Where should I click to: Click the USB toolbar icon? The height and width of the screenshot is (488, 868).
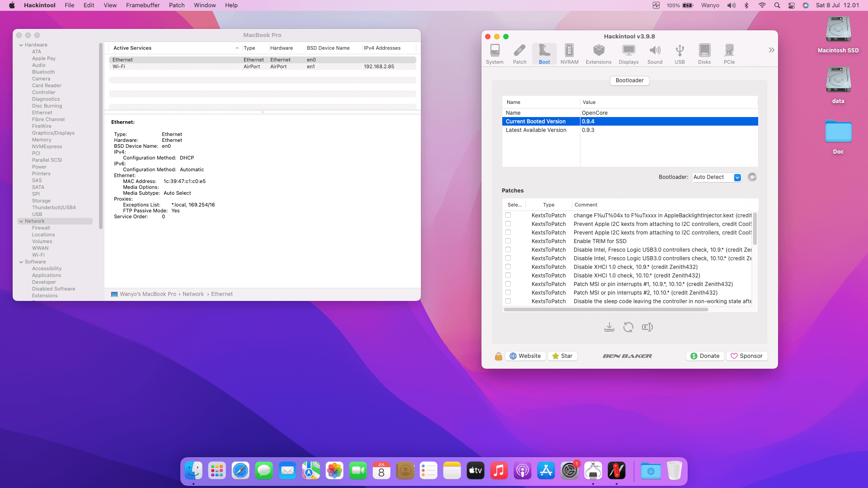[x=679, y=54]
